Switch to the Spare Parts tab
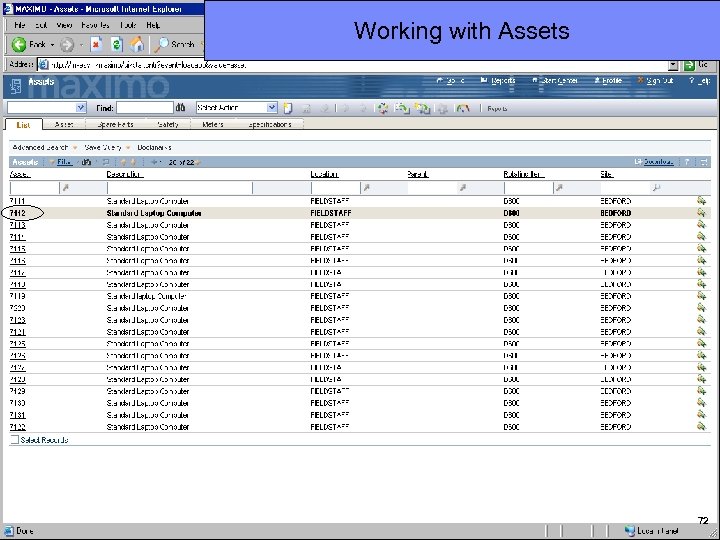720x540 pixels. pos(115,124)
